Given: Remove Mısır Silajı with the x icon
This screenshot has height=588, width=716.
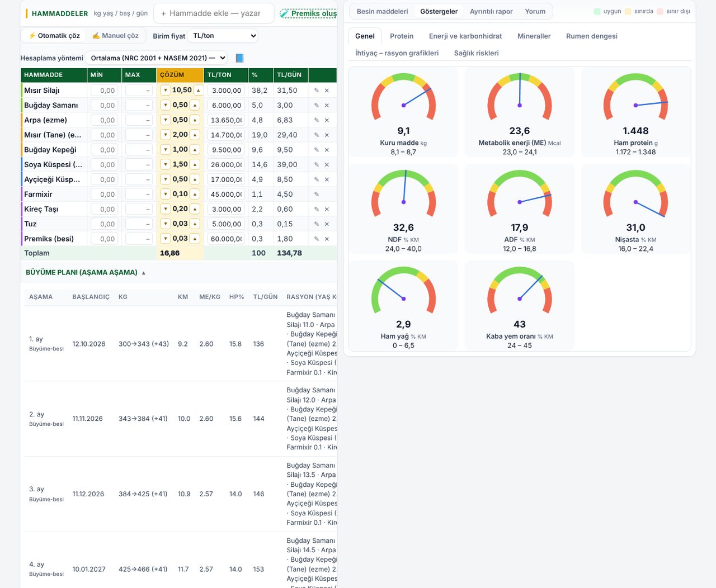Looking at the screenshot, I should pyautogui.click(x=327, y=91).
